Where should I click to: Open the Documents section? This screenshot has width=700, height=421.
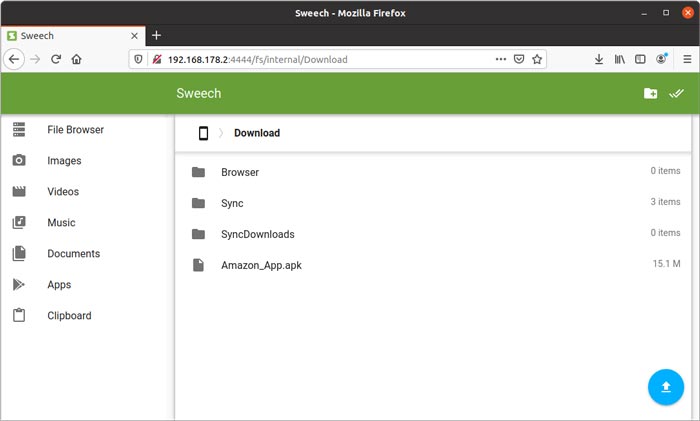tap(74, 253)
